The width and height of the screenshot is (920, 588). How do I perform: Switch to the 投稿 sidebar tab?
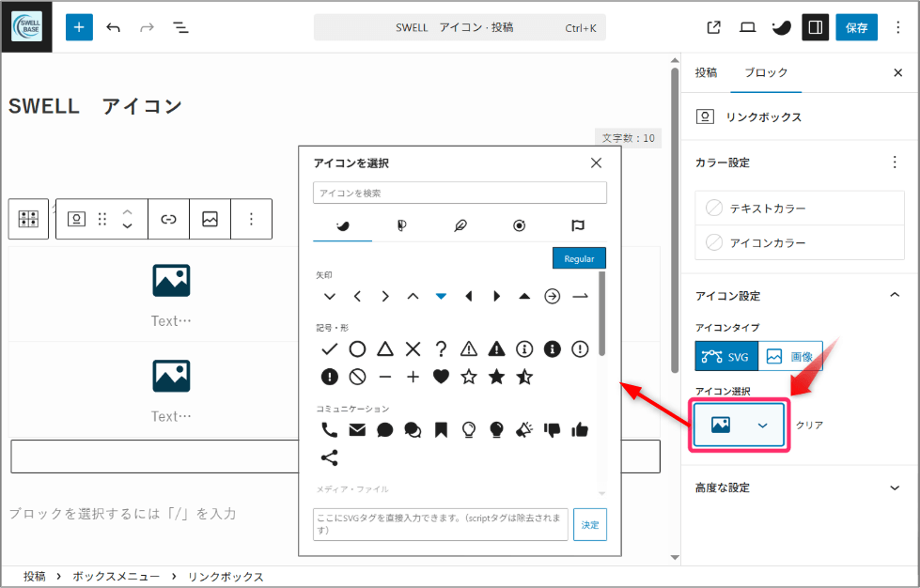tap(706, 72)
